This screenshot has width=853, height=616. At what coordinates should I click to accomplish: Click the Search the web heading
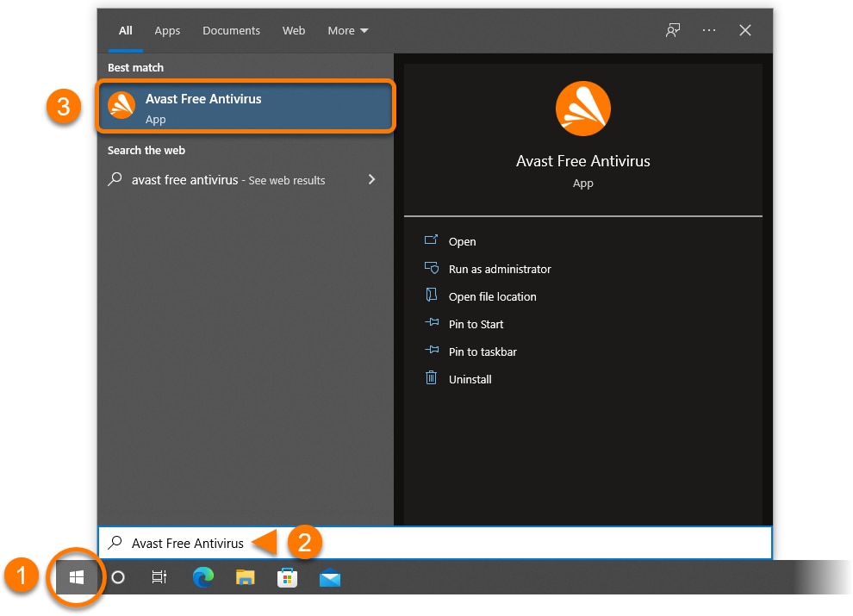pos(146,150)
